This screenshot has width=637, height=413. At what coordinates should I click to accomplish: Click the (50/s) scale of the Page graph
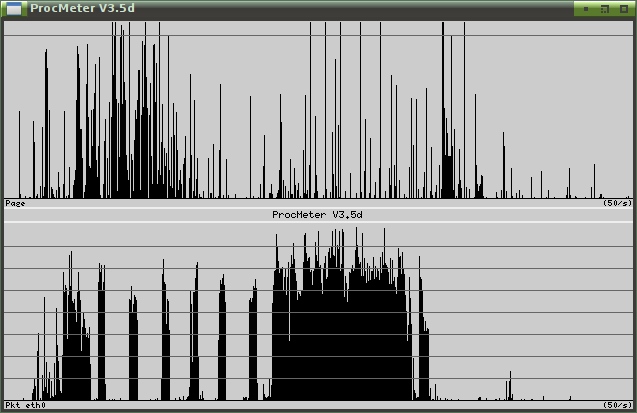pyautogui.click(x=618, y=203)
